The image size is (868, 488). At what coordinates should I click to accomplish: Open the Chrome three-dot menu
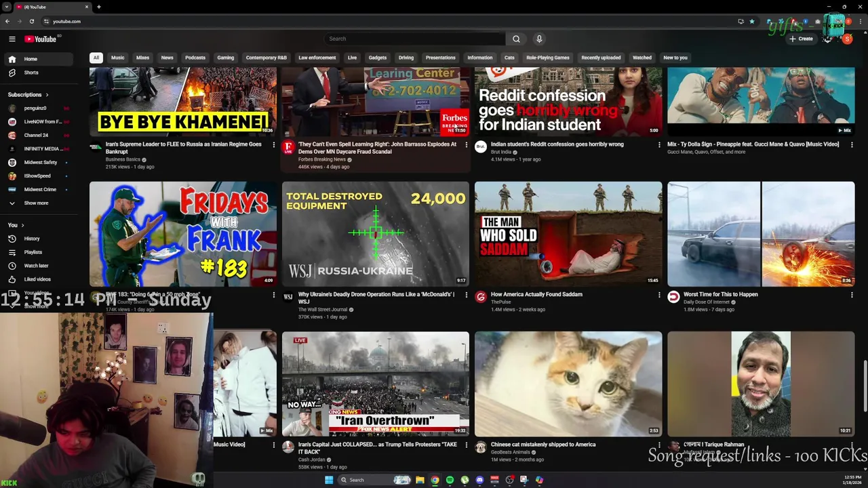[861, 21]
